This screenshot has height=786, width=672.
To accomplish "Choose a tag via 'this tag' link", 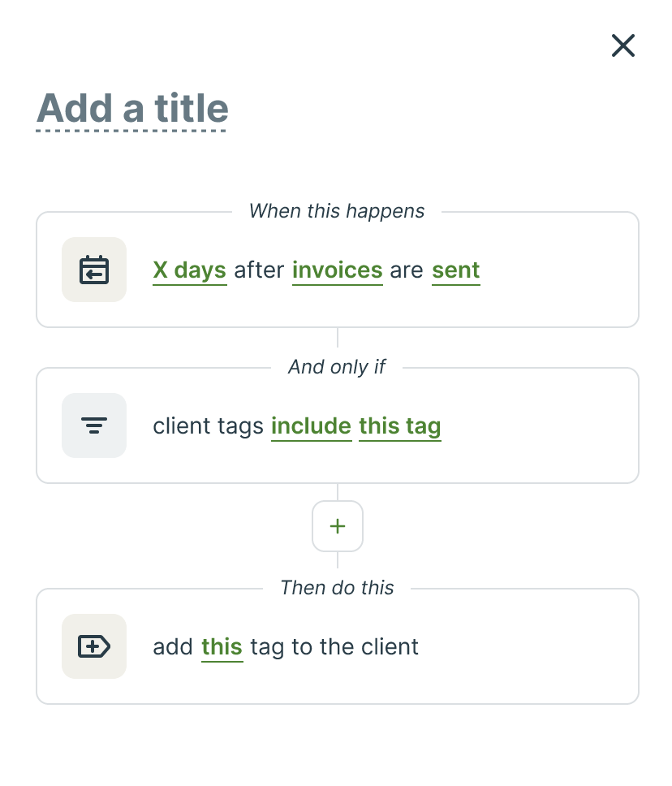I will (399, 425).
